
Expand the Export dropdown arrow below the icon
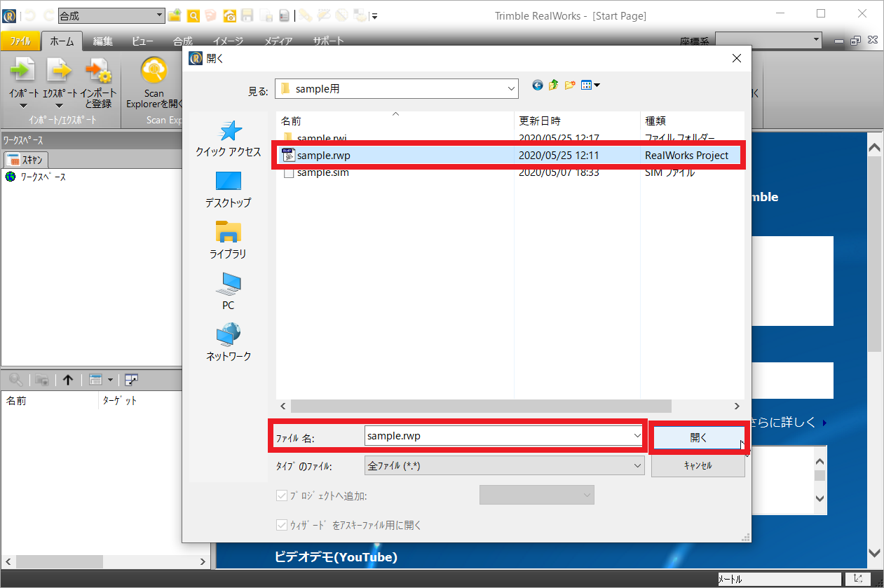(x=59, y=107)
